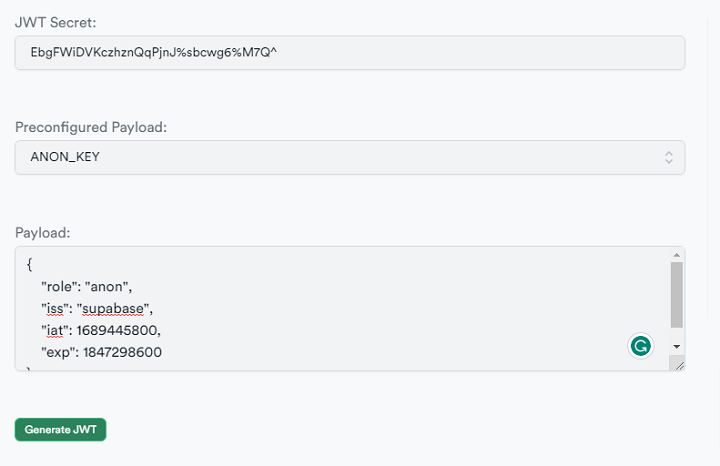Focus the JWT Secret input field
Screen dimensions: 720x466
pyautogui.click(x=350, y=53)
